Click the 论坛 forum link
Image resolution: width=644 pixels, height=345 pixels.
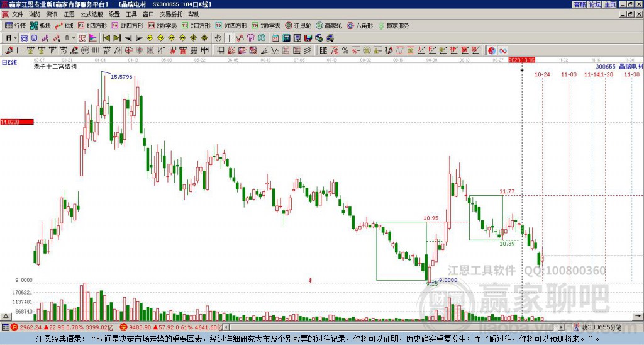coord(594,4)
